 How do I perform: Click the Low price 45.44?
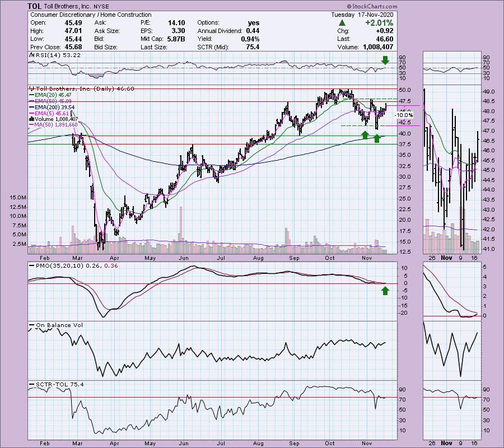(73, 39)
